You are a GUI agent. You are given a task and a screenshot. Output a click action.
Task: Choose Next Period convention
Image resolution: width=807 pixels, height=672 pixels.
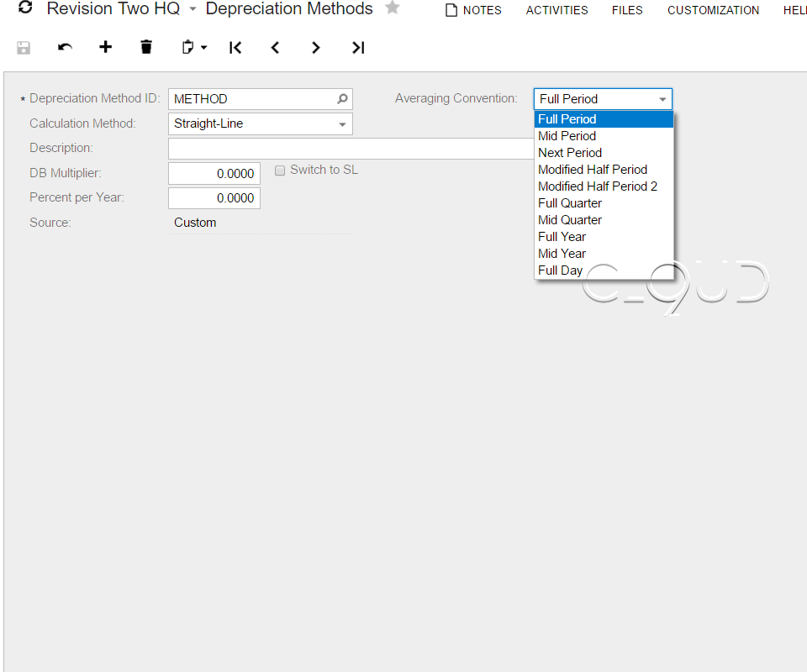pyautogui.click(x=604, y=153)
